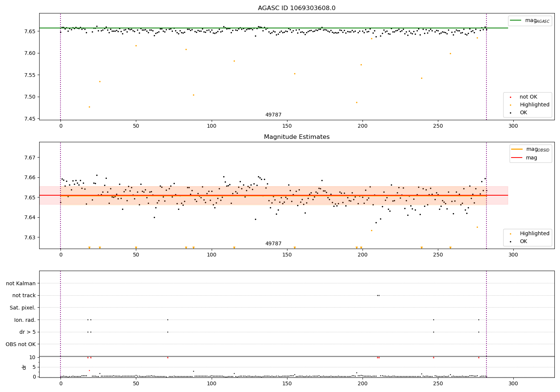This screenshot has height=392, width=560.
Task: Click the '49787' label in the top plot
Action: pyautogui.click(x=273, y=115)
